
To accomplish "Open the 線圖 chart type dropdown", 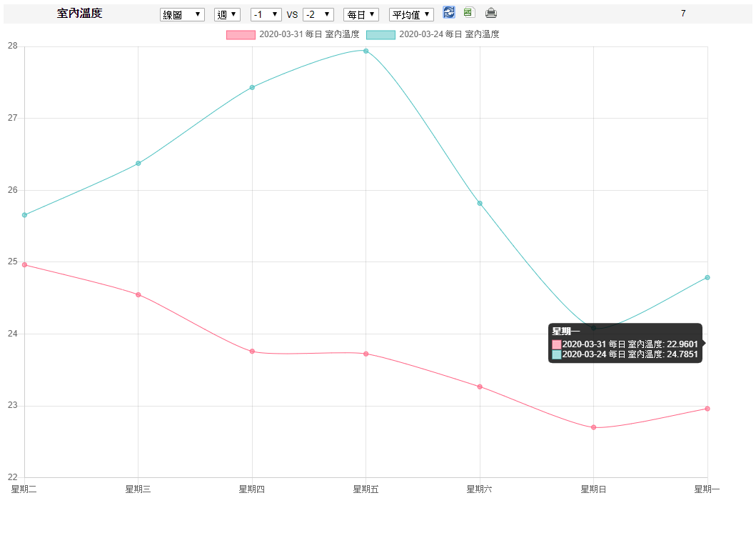I will click(182, 14).
